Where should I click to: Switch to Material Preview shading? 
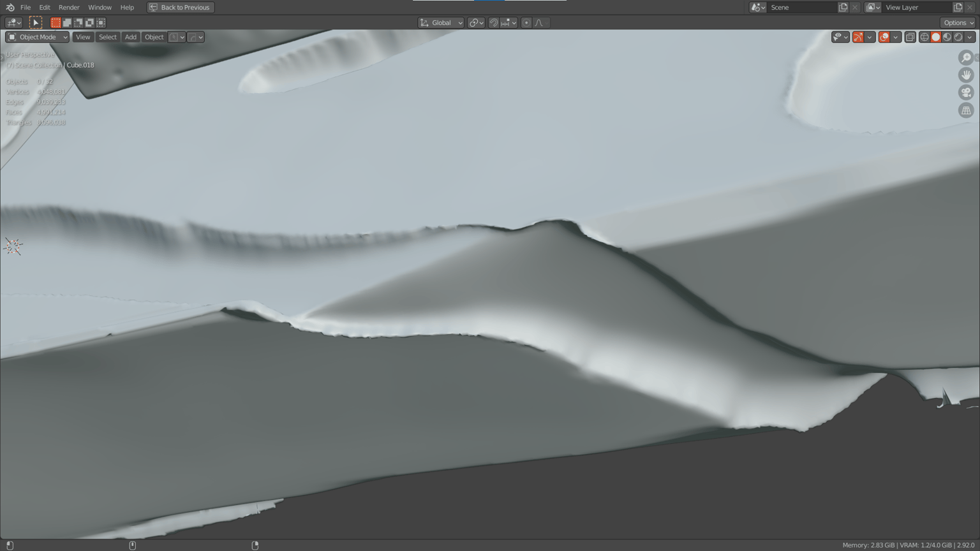point(947,37)
